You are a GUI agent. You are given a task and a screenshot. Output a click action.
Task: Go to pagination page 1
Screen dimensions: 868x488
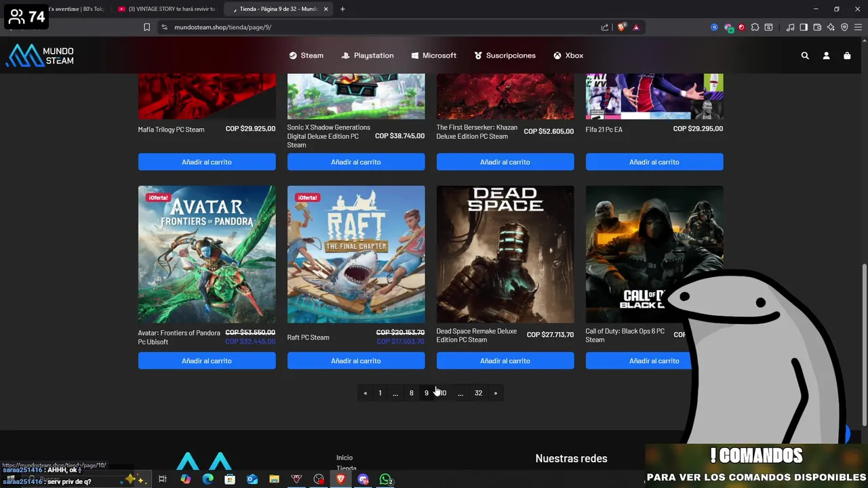[380, 393]
